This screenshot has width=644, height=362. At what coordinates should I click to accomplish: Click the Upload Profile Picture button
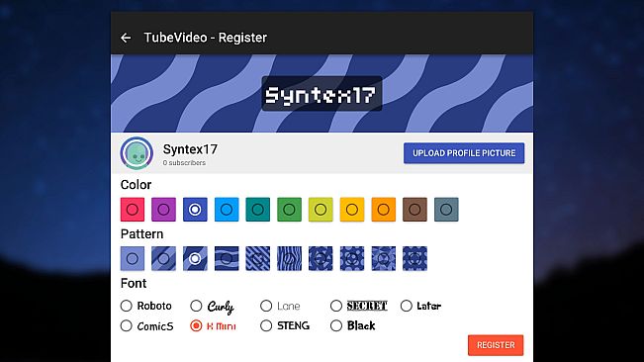click(x=464, y=153)
